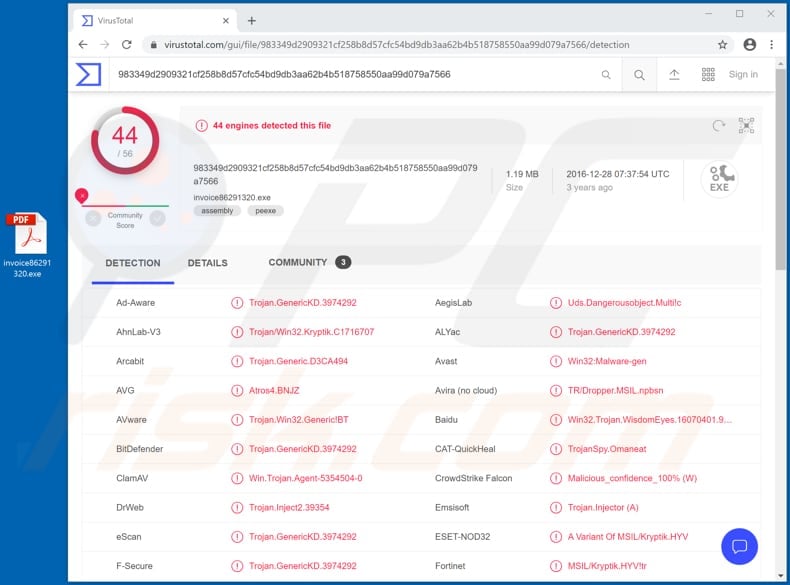This screenshot has height=585, width=790.
Task: Click AegisLab alert icon for Uds.Dangerousobject.Multi!c
Action: (556, 303)
